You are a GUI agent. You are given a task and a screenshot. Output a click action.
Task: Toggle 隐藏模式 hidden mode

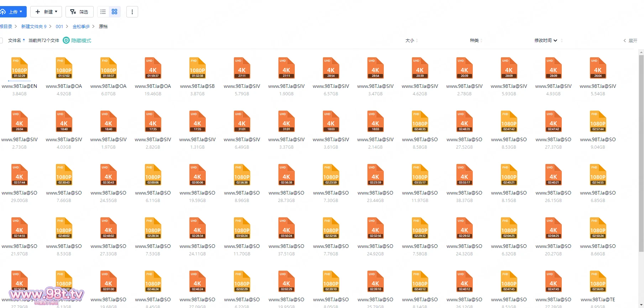(81, 41)
